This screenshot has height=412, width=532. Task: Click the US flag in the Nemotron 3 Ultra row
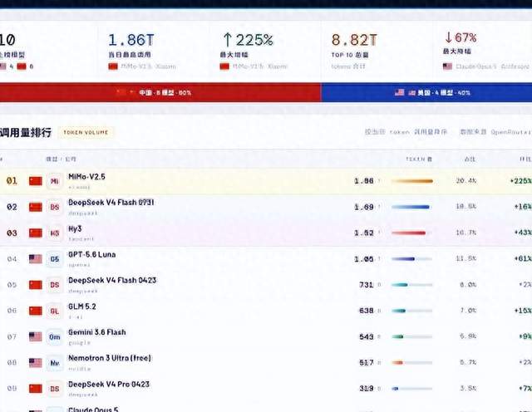coord(35,363)
